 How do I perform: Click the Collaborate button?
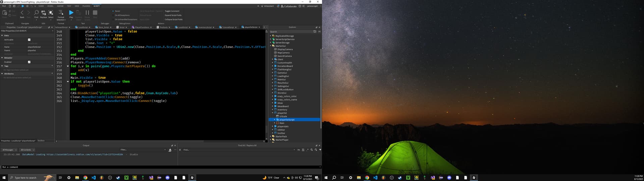(289, 6)
